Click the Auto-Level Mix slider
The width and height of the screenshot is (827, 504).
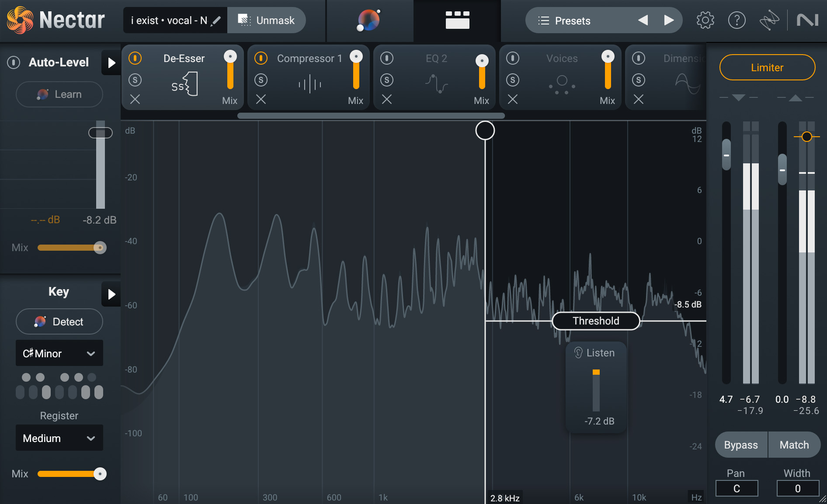coord(72,248)
